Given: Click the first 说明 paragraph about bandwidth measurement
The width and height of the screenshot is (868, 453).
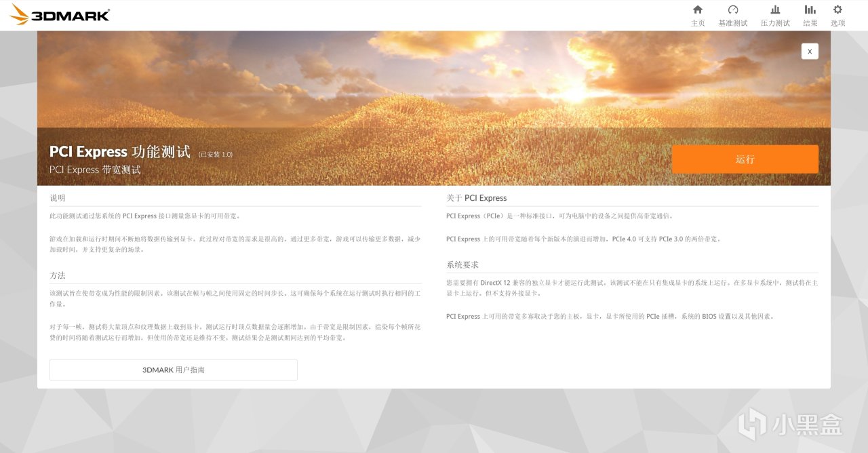Looking at the screenshot, I should (146, 216).
